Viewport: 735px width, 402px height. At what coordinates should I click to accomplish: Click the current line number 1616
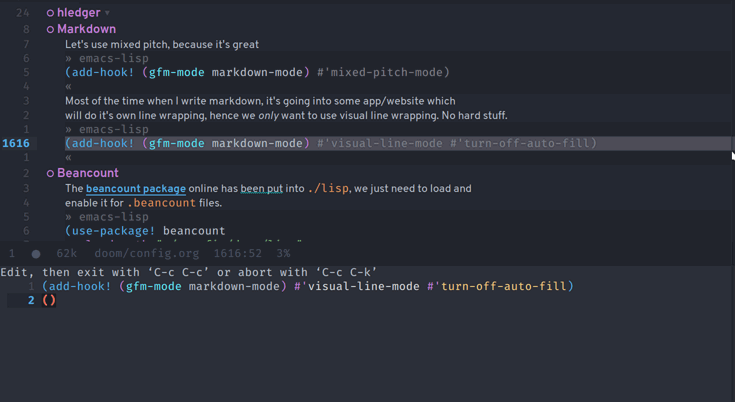click(16, 143)
